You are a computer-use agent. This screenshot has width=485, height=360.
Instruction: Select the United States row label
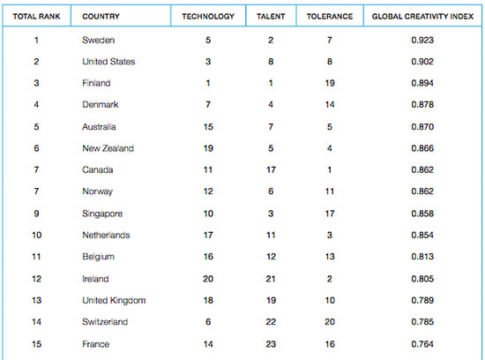109,62
